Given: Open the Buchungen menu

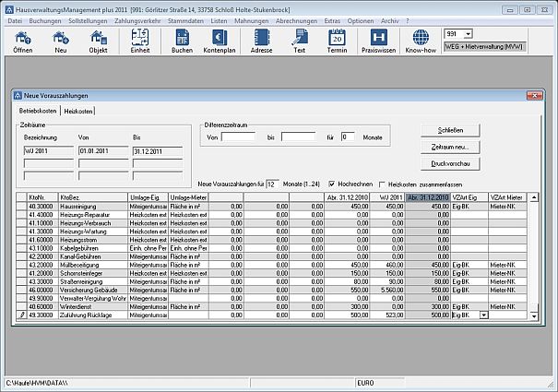Looking at the screenshot, I should (x=45, y=21).
